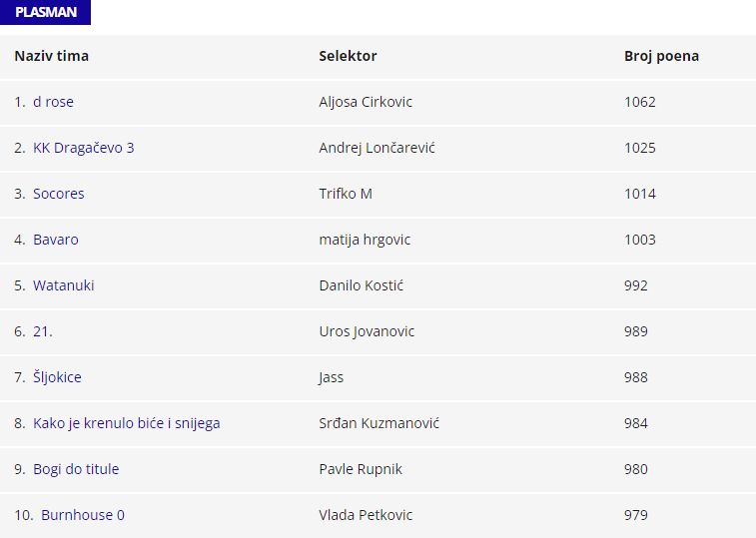This screenshot has width=756, height=538.
Task: Click selector name Aljosa Cirkovic
Action: [366, 102]
